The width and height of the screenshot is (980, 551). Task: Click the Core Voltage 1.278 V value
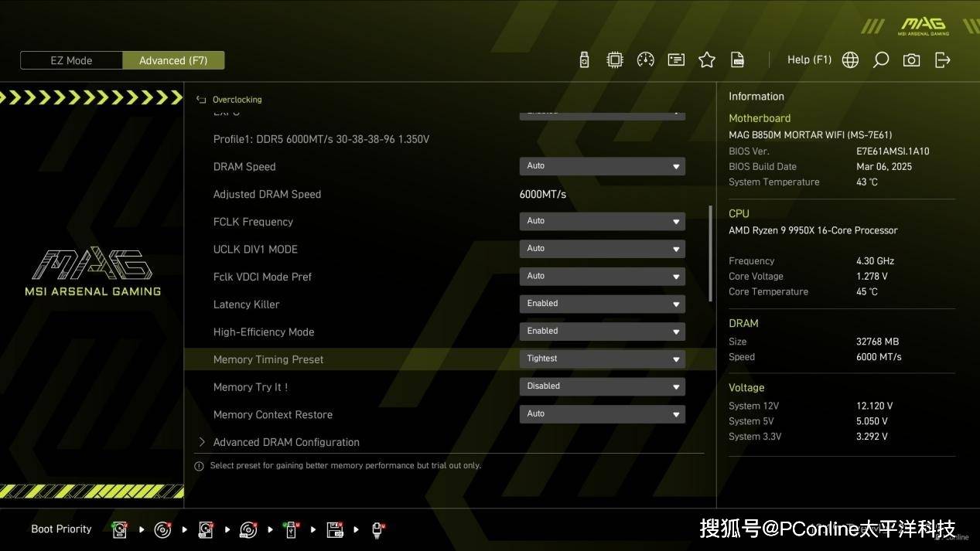pyautogui.click(x=872, y=277)
